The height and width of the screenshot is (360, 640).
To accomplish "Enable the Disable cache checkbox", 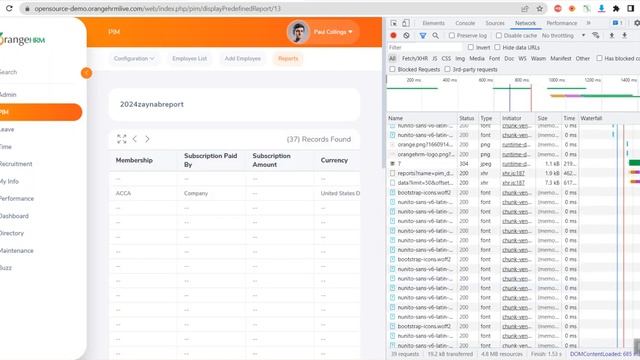I will [499, 36].
